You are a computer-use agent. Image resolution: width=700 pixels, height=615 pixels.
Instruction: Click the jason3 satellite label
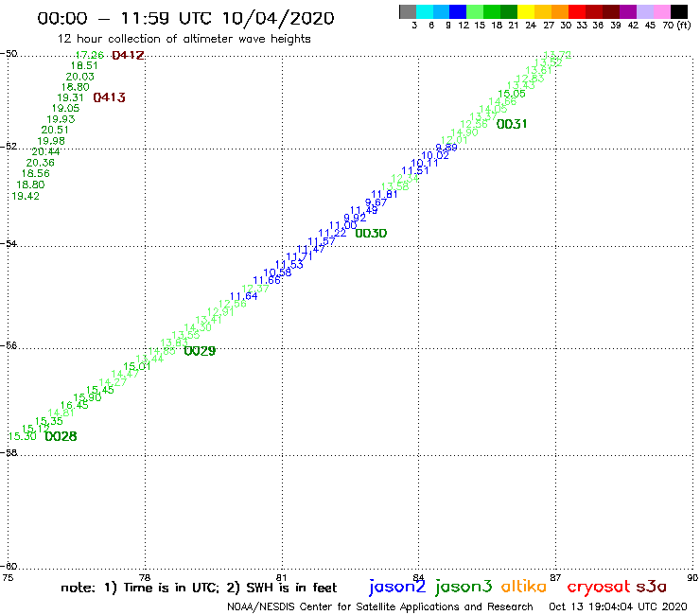pos(464,588)
